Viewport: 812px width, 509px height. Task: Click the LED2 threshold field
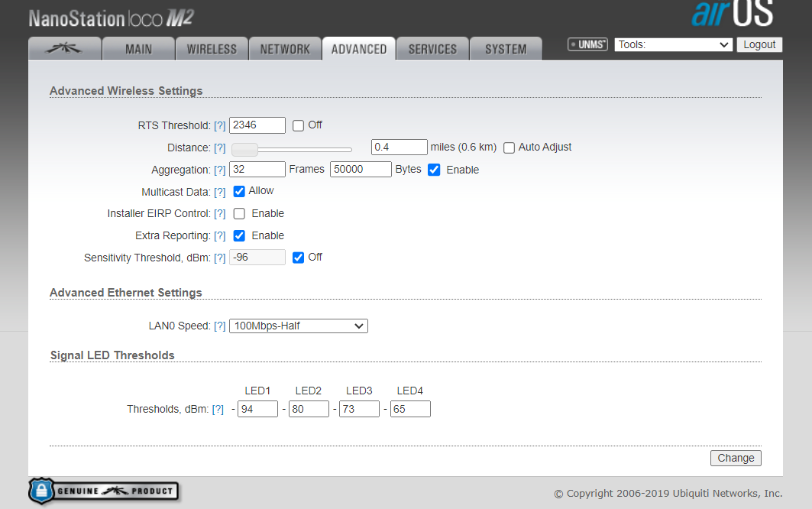309,409
